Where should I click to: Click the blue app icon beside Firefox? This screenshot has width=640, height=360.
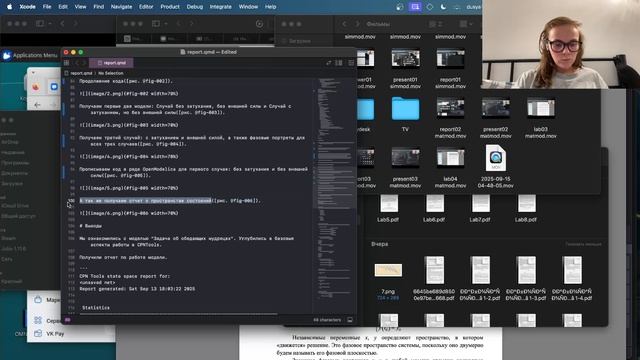tap(54, 87)
